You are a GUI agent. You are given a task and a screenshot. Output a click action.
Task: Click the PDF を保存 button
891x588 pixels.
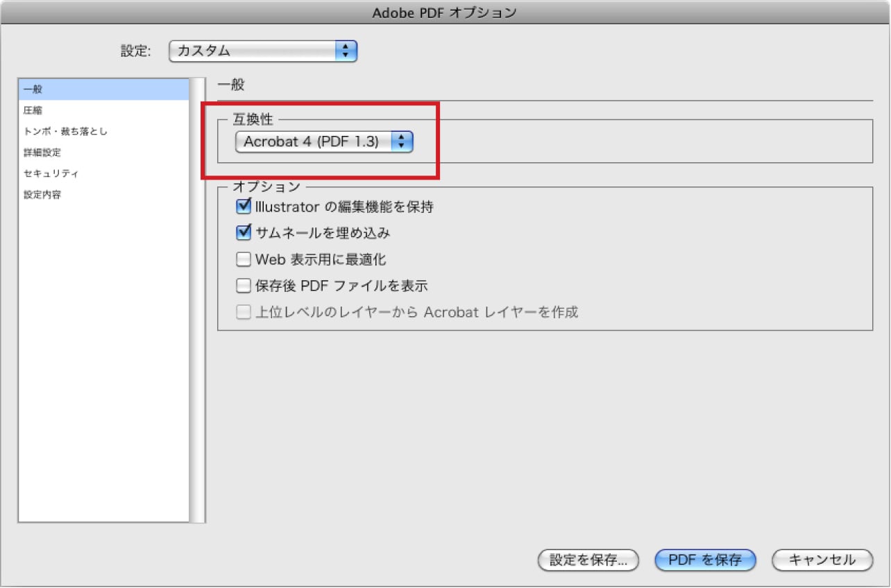(x=705, y=560)
